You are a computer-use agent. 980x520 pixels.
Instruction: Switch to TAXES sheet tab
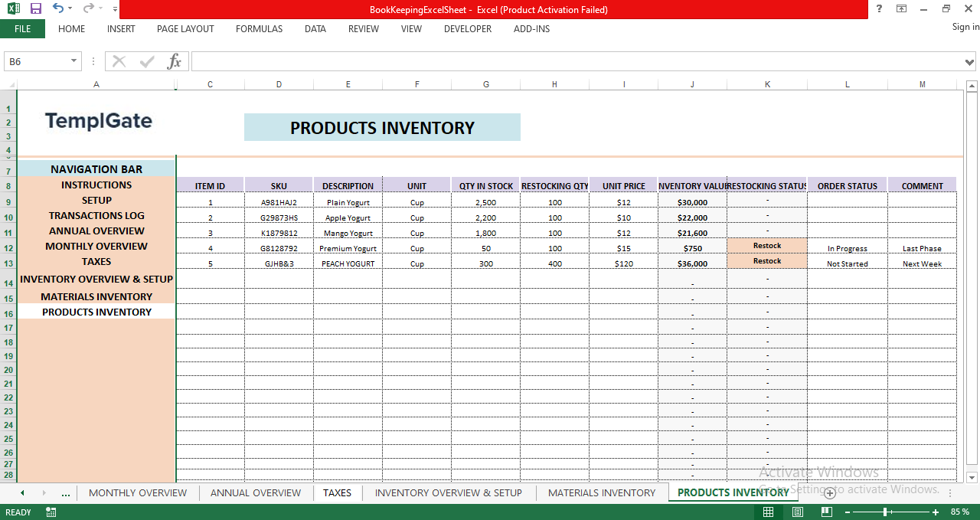pyautogui.click(x=337, y=492)
